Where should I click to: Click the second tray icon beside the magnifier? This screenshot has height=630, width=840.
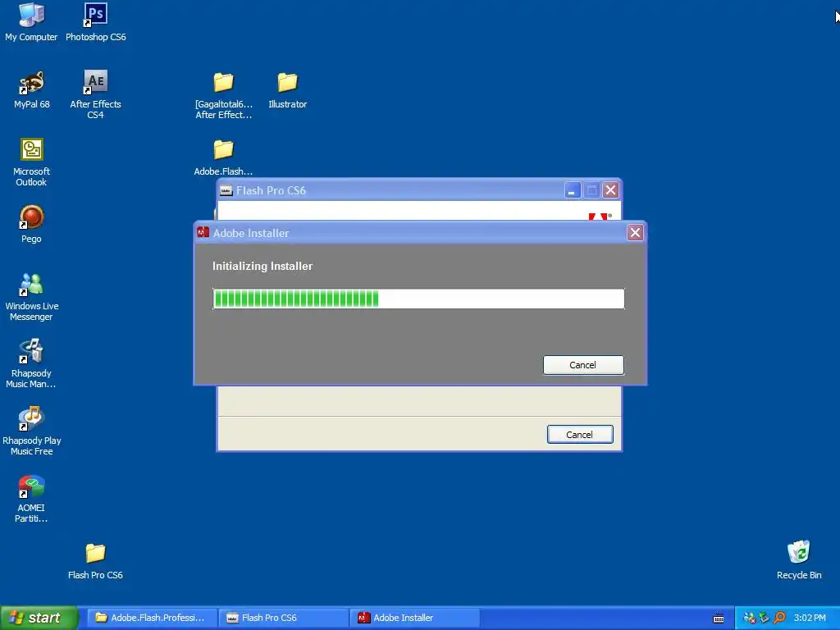tap(765, 618)
